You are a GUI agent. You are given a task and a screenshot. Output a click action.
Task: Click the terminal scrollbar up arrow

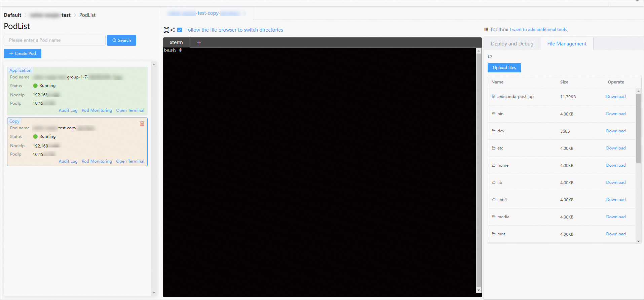479,51
